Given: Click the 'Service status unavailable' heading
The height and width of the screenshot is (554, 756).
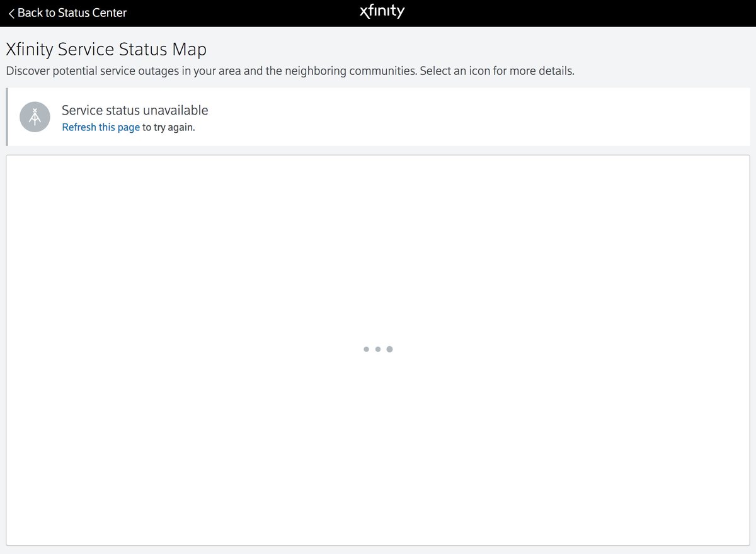Looking at the screenshot, I should pyautogui.click(x=135, y=110).
